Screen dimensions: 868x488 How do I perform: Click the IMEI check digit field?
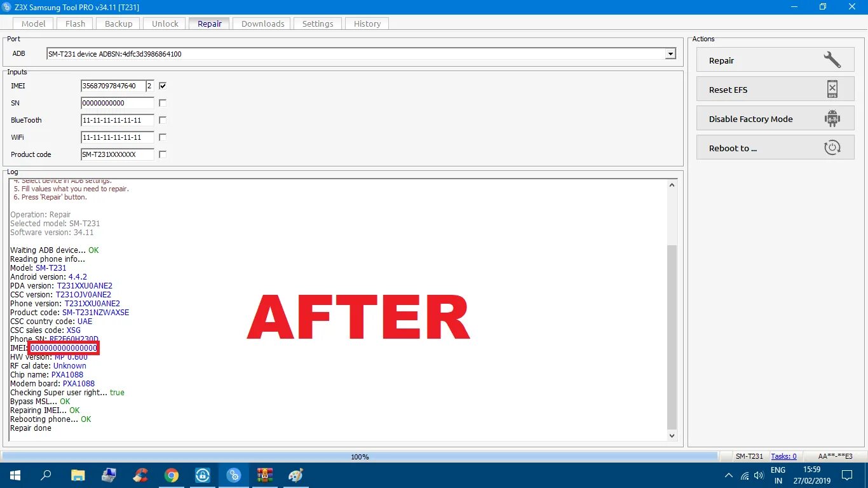click(x=150, y=86)
